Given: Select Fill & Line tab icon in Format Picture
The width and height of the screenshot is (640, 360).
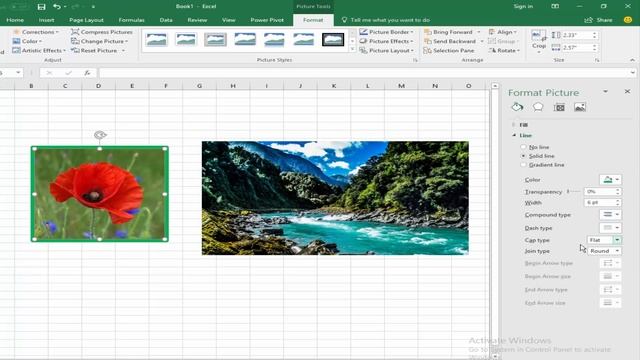Looking at the screenshot, I should coord(517,107).
